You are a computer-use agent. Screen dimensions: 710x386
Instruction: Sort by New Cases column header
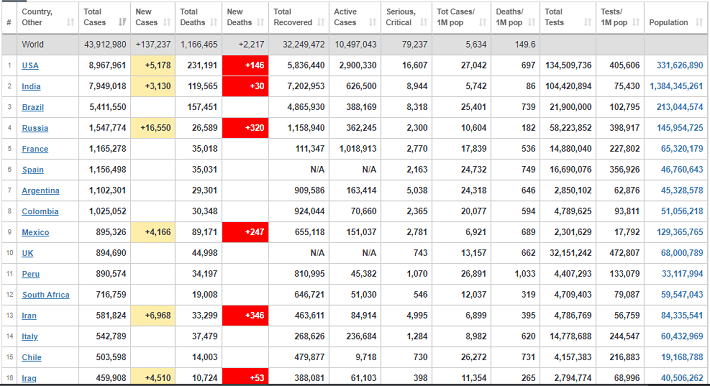153,17
